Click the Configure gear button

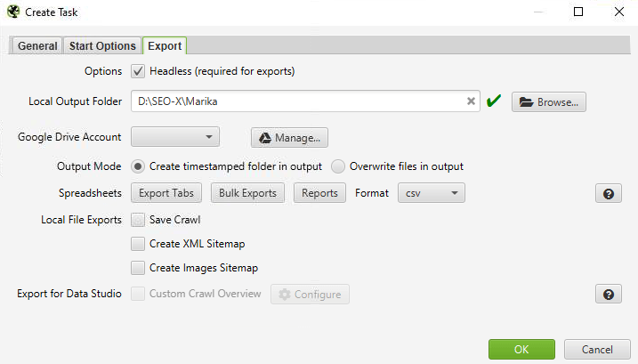point(310,295)
